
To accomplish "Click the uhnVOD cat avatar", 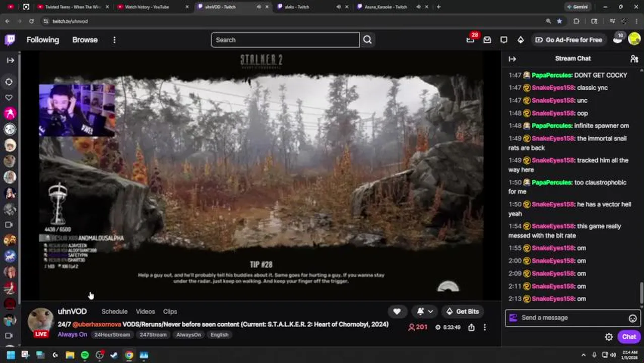I will pos(40,321).
